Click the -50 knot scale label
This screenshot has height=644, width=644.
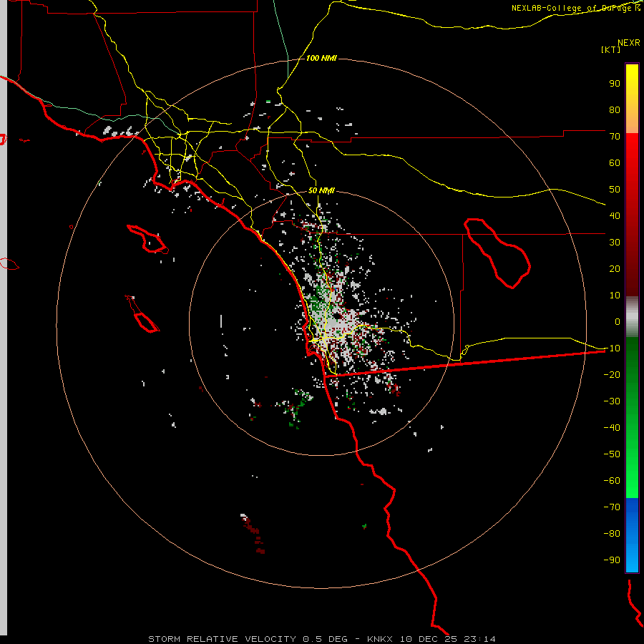click(x=612, y=454)
